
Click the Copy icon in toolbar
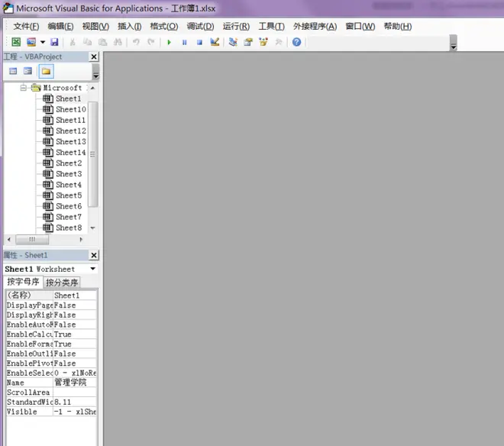tap(87, 42)
